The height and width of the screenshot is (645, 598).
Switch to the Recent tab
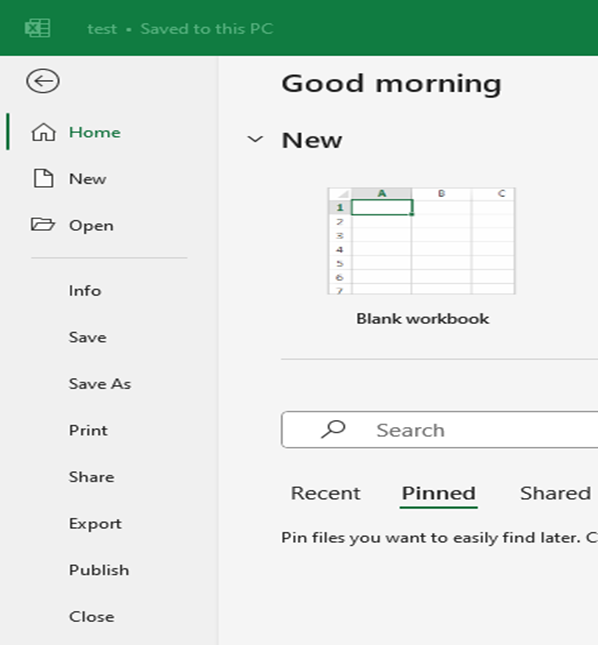(325, 493)
